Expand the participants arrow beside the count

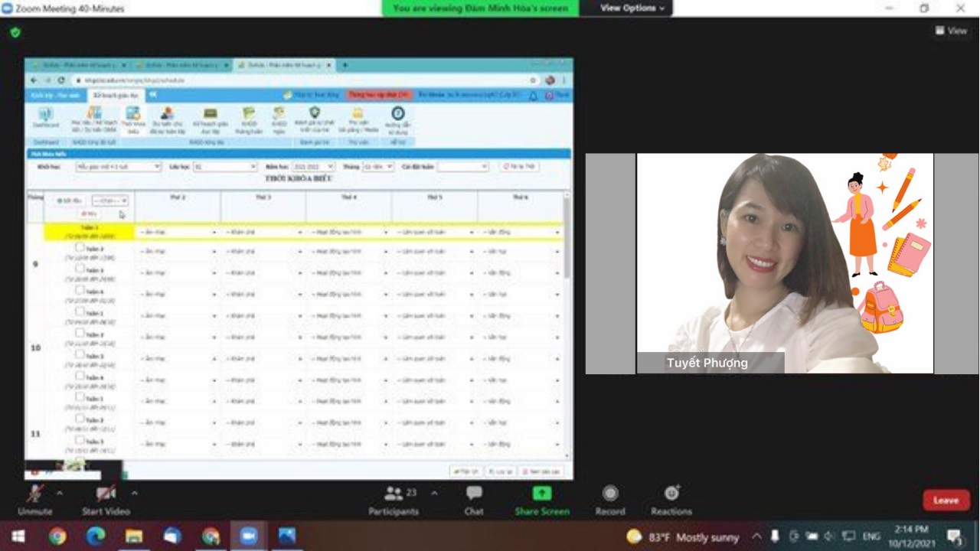click(x=435, y=493)
